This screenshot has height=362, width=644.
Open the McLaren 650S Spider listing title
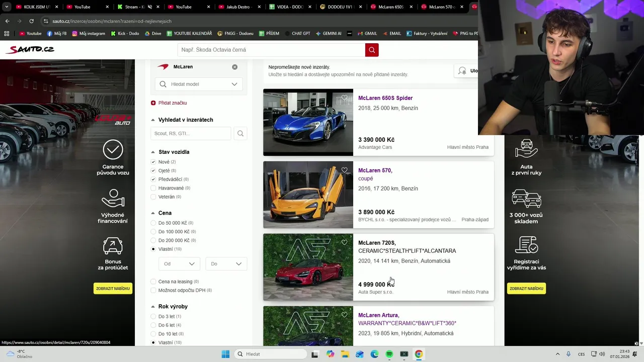tap(385, 98)
